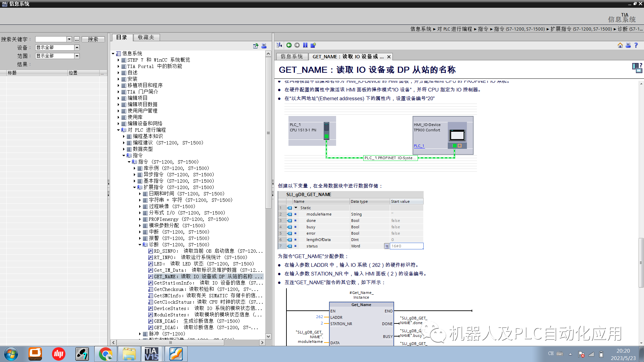Navigate forward using the forward arrow icon
644x362 pixels.
pyautogui.click(x=297, y=45)
